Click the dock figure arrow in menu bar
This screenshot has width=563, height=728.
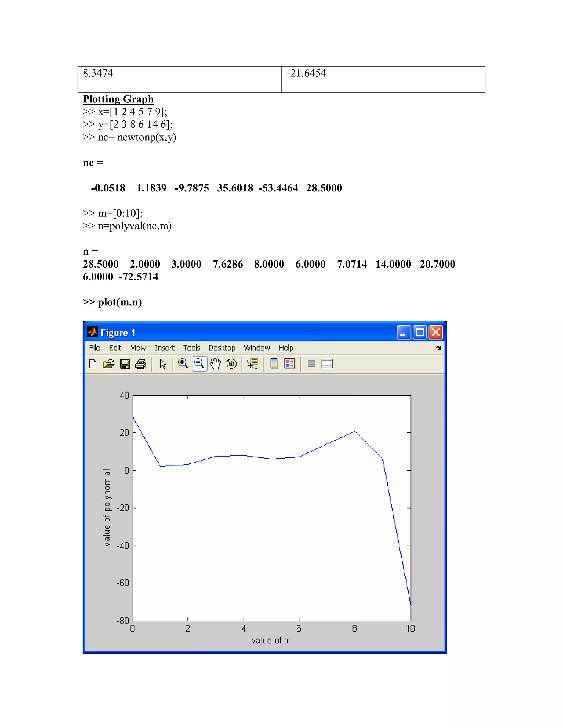tap(438, 348)
